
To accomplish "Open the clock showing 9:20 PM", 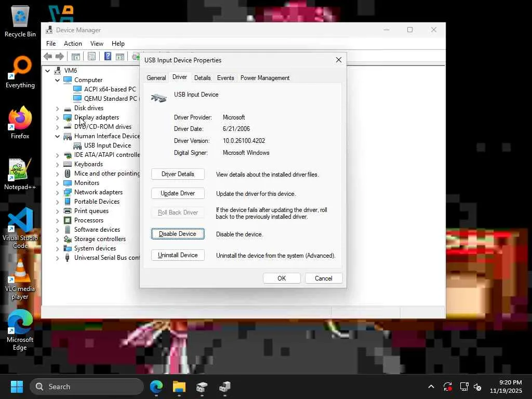I will tap(506, 387).
